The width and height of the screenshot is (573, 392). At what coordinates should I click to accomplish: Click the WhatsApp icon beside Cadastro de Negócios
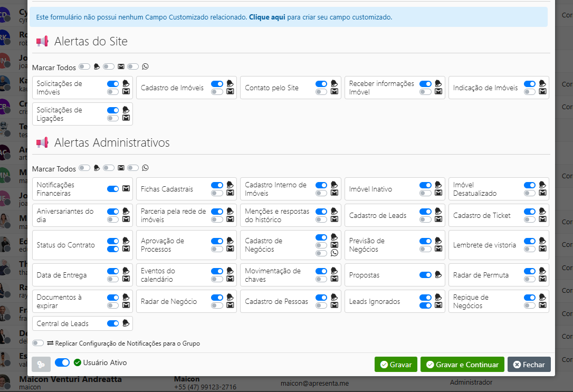pos(334,253)
